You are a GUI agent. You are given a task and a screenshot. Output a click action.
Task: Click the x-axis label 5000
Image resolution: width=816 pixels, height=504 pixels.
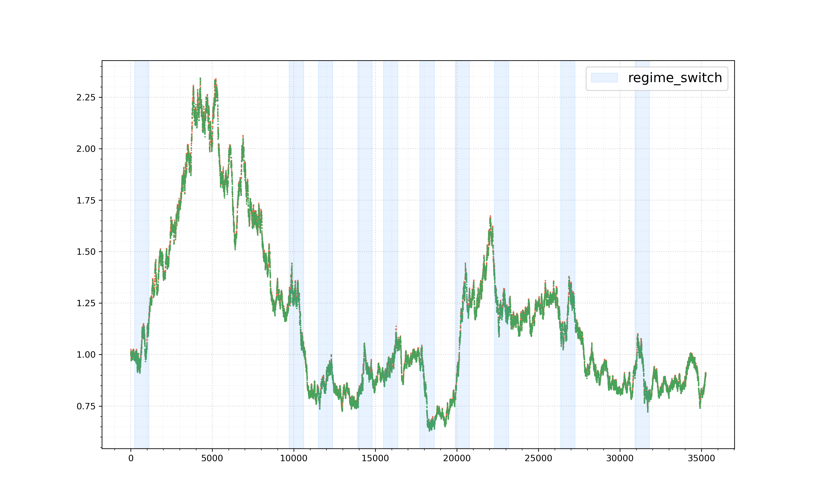[212, 458]
